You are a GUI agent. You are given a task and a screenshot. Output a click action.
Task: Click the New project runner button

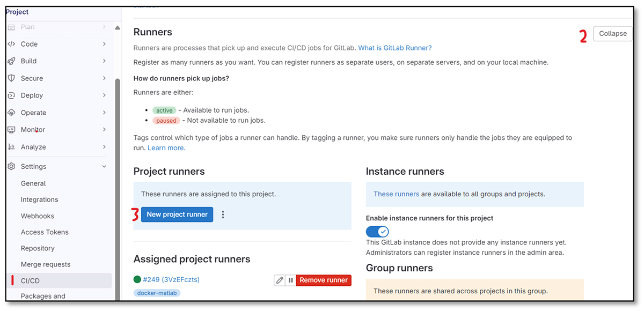tap(177, 214)
